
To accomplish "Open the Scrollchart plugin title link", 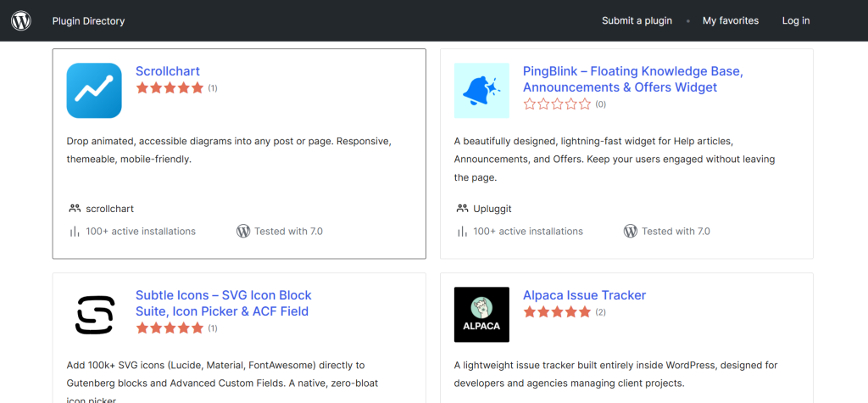I will pos(168,71).
